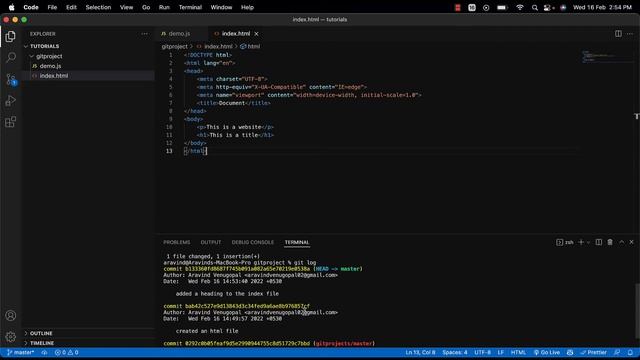Open the feedback icon in status bar
The image size is (640, 360).
coord(617,352)
